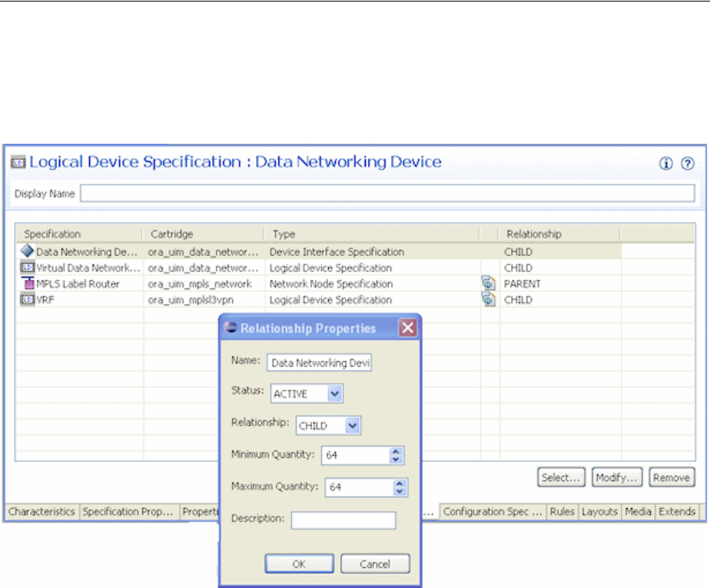The image size is (710, 588).
Task: Adjust the Maximum Quantity spinner arrows
Action: coord(398,487)
